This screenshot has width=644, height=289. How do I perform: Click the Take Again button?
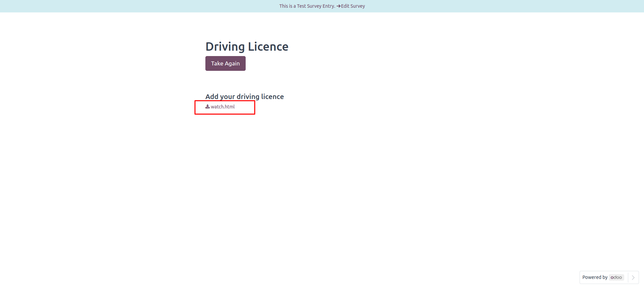225,63
